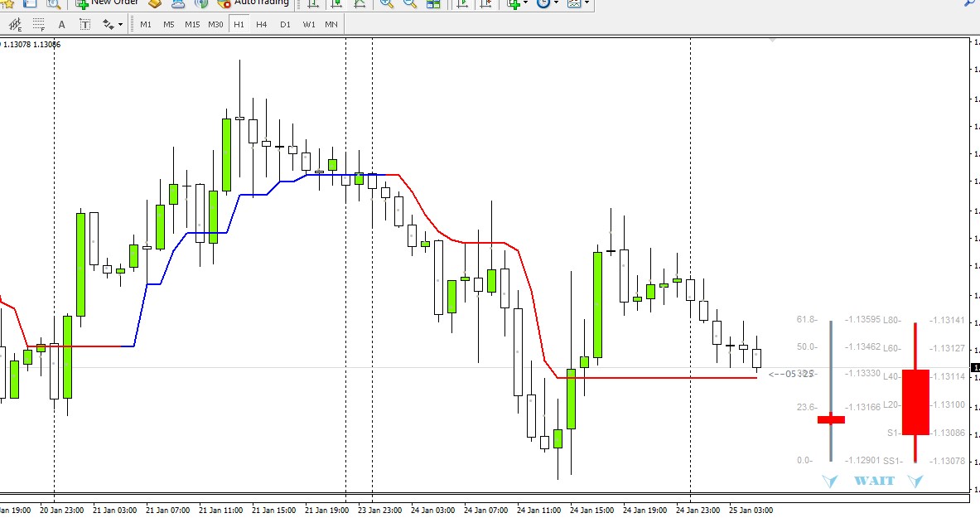Switch to D1 daily timeframe
The image size is (980, 518).
click(x=285, y=24)
